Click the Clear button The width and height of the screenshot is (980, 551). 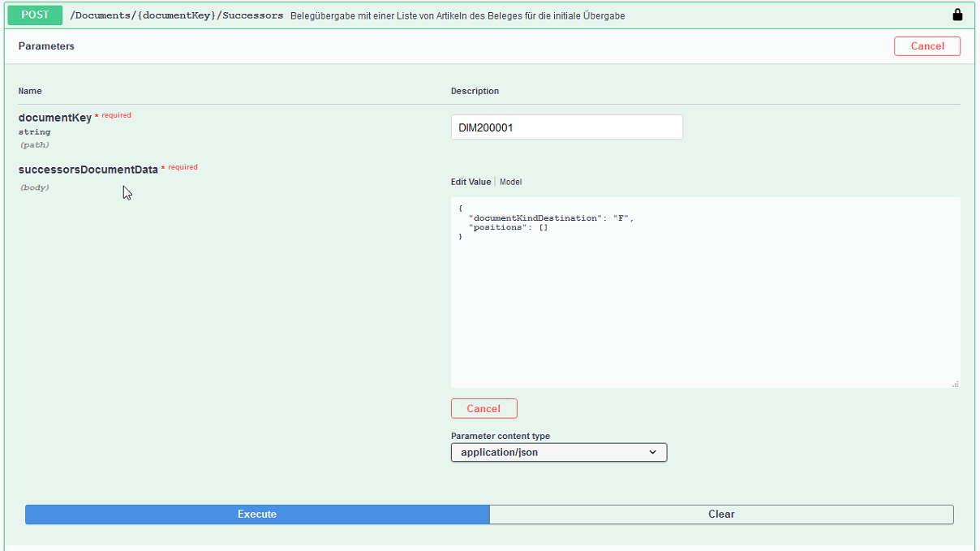pyautogui.click(x=721, y=514)
